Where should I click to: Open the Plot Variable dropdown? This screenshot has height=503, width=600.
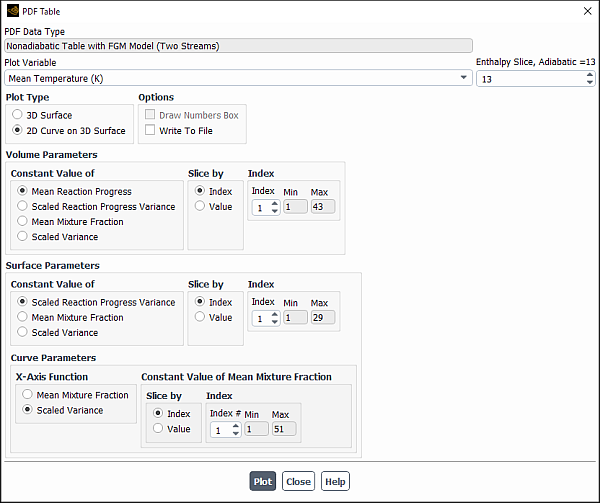[464, 78]
